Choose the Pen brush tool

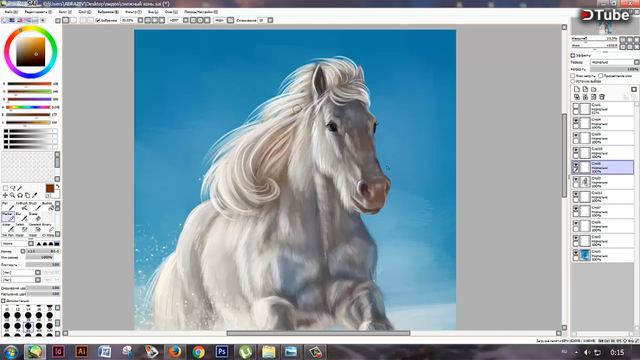[8, 206]
